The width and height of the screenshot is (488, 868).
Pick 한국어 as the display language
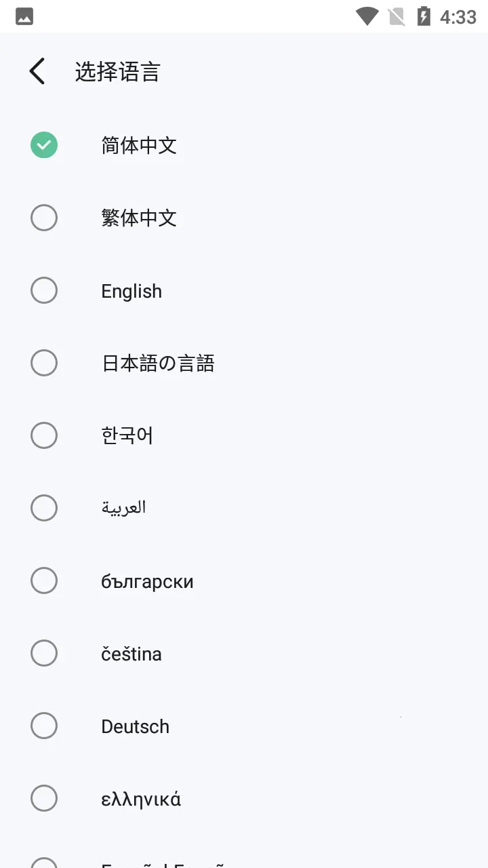[x=127, y=435]
